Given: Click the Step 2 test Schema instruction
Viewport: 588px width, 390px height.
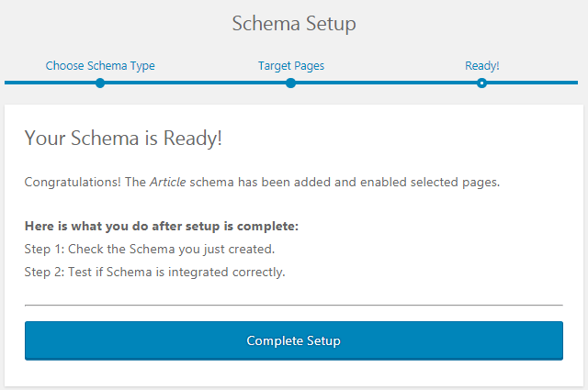Looking at the screenshot, I should pos(155,272).
